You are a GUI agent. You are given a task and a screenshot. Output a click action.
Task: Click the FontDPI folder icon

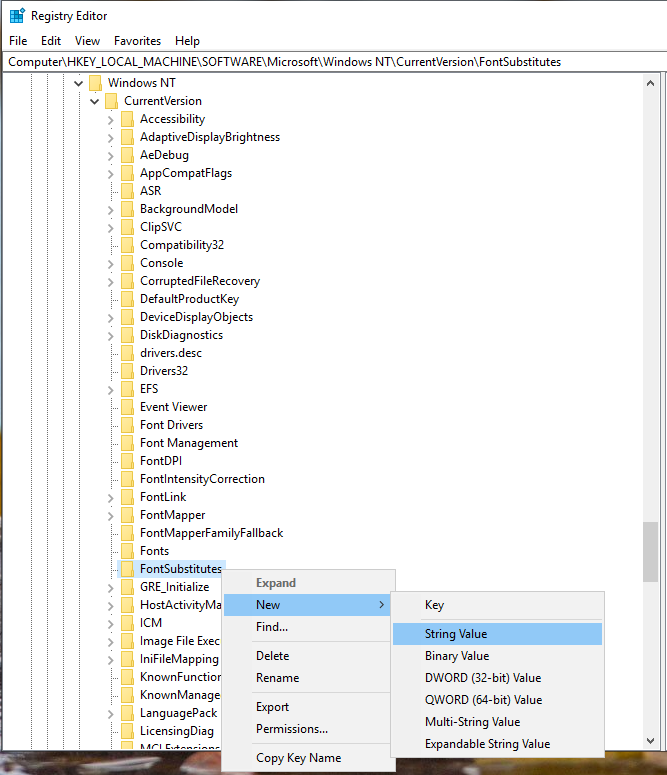tap(128, 461)
